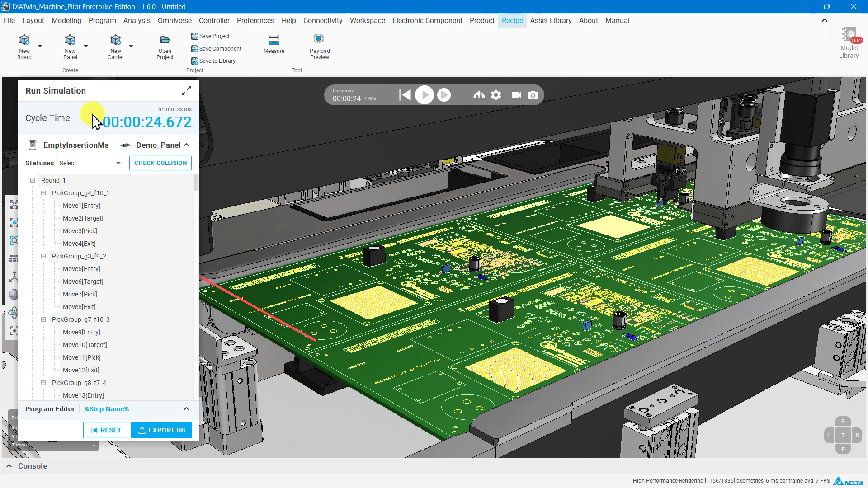Click the EXPORT DB button
The height and width of the screenshot is (488, 868).
coord(161,430)
